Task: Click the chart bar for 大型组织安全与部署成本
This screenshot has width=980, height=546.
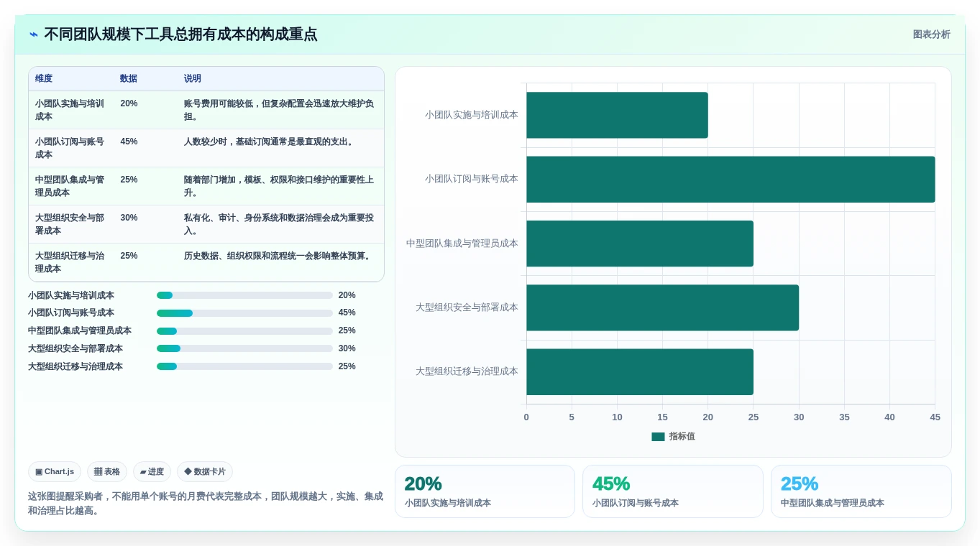Action: pos(662,307)
